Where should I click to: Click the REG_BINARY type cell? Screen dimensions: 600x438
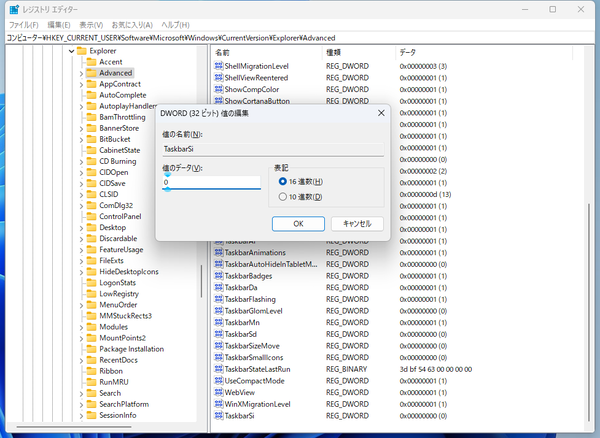tap(346, 369)
